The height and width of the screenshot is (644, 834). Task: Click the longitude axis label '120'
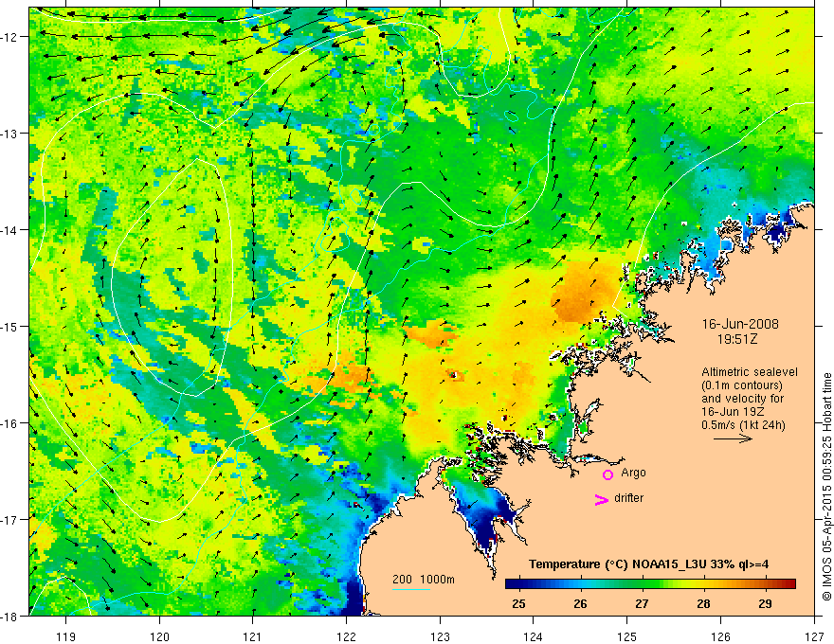[159, 636]
